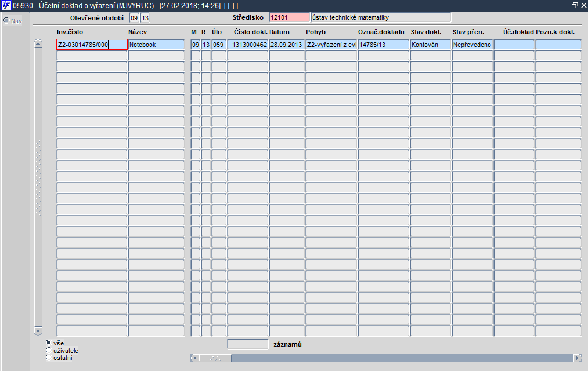Close the Účetní doklad o vyřazení form

(x=583, y=5)
